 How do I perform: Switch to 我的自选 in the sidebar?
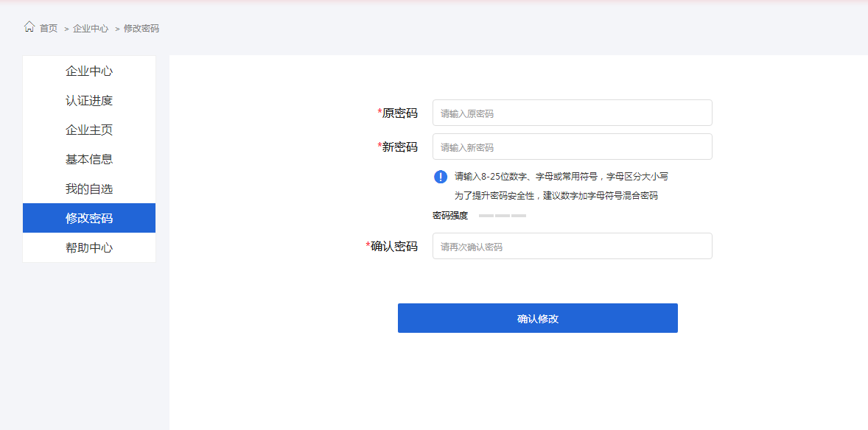(89, 189)
